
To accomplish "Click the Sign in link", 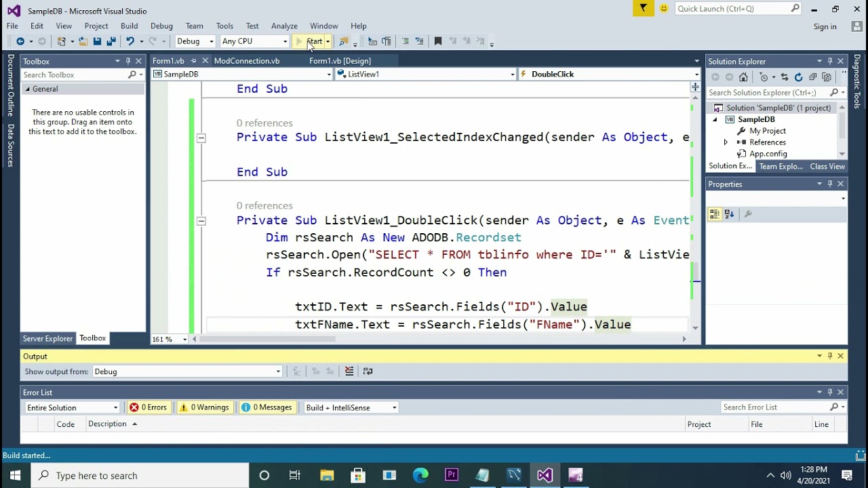I will [825, 26].
